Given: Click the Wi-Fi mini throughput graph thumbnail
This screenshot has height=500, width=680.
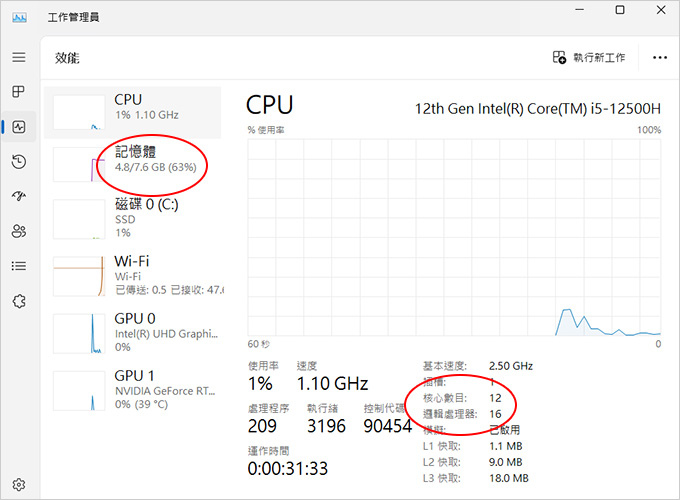Looking at the screenshot, I should pyautogui.click(x=79, y=276).
